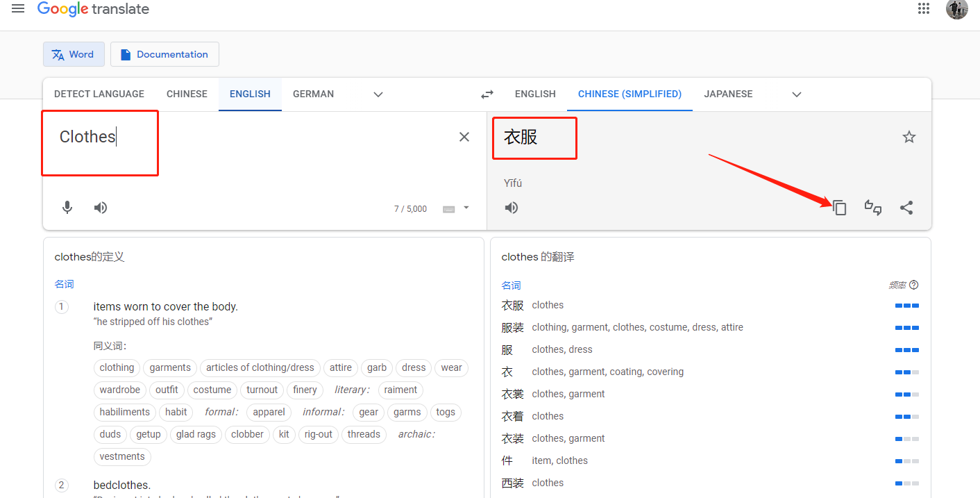Listen to the translated text pronunciation
Screen dimensions: 980x498
[x=512, y=208]
